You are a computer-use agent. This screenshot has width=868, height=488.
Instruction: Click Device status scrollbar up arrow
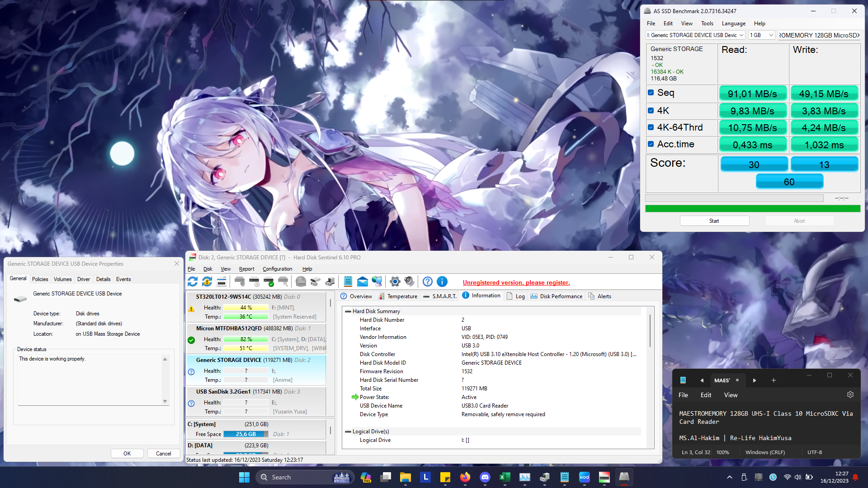[165, 359]
